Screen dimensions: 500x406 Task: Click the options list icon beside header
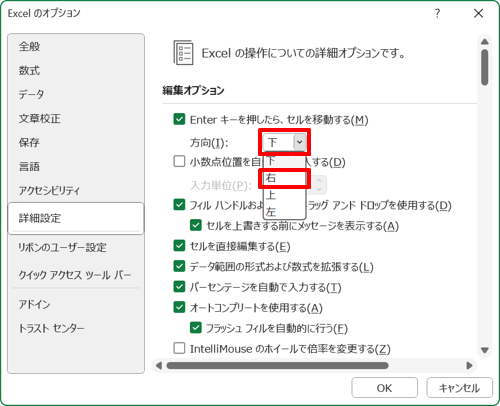(183, 53)
